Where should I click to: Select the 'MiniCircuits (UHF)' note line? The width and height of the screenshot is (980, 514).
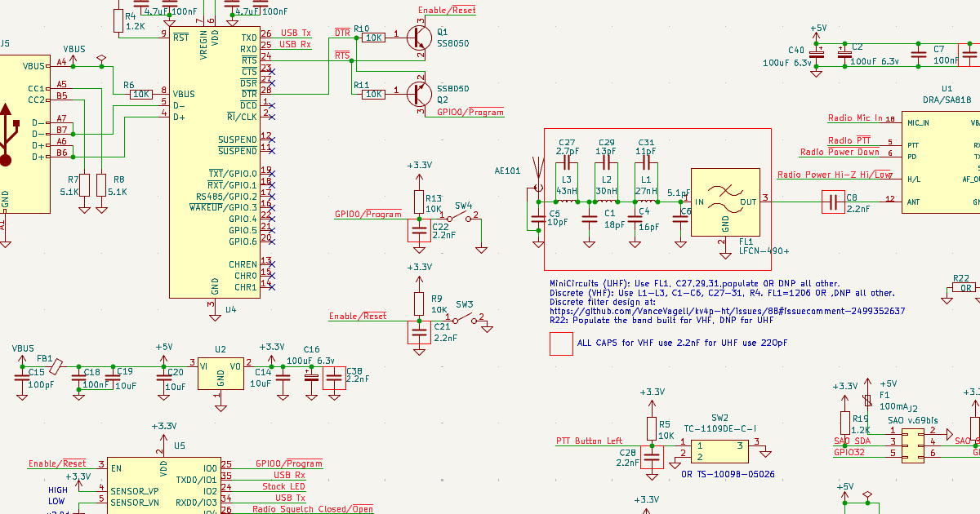(695, 282)
